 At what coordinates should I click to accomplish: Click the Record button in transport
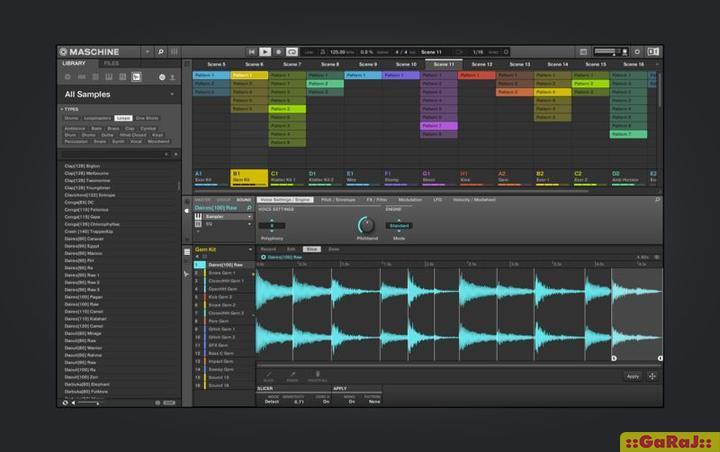coord(278,52)
